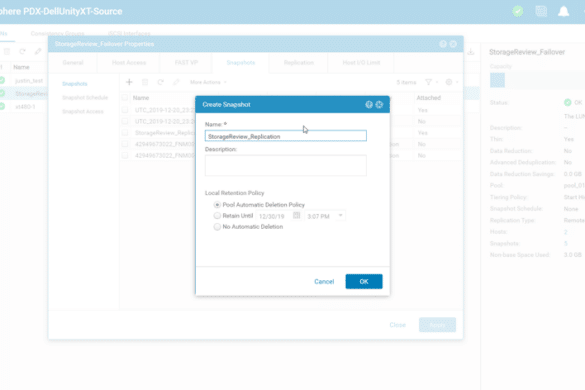This screenshot has width=585, height=390.
Task: Click into the snapshot Name input field
Action: click(x=285, y=136)
